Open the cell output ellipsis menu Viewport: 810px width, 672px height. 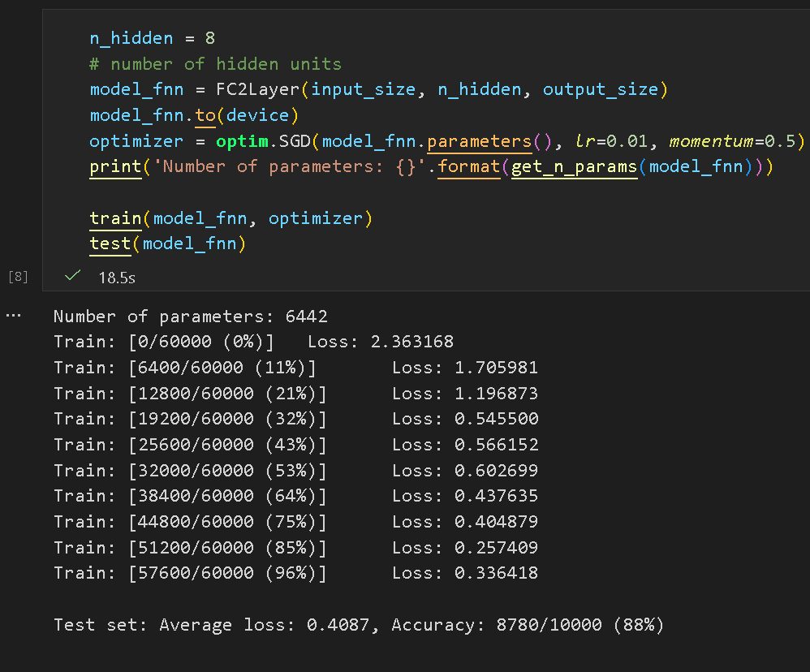tap(13, 316)
